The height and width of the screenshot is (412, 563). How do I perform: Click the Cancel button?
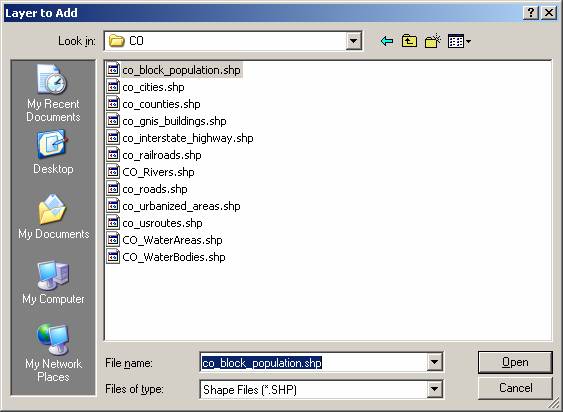coord(515,388)
